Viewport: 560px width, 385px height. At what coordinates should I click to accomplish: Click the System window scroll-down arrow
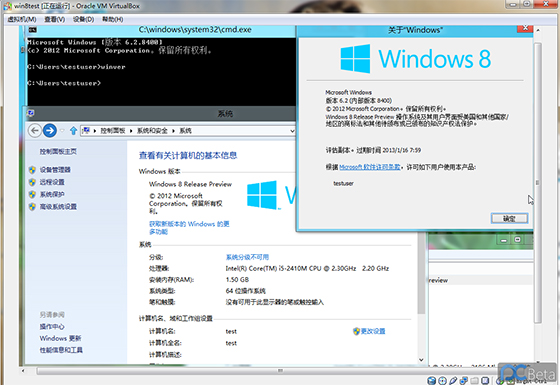(x=421, y=360)
